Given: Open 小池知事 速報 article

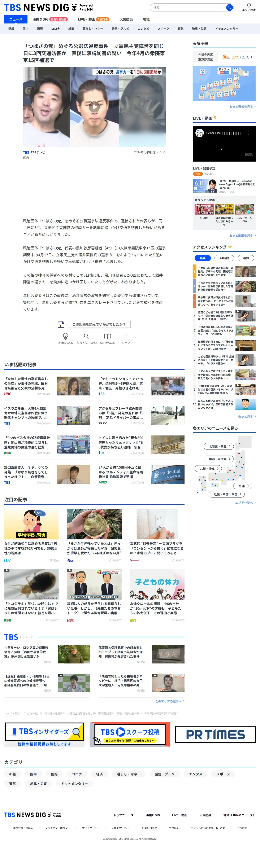Looking at the screenshot, I should point(47,683).
